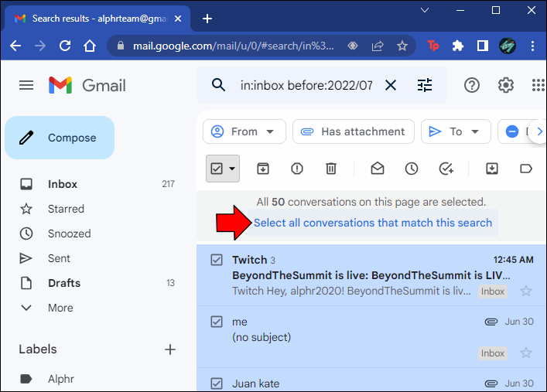
Task: Open the Juan kate email
Action: [371, 380]
